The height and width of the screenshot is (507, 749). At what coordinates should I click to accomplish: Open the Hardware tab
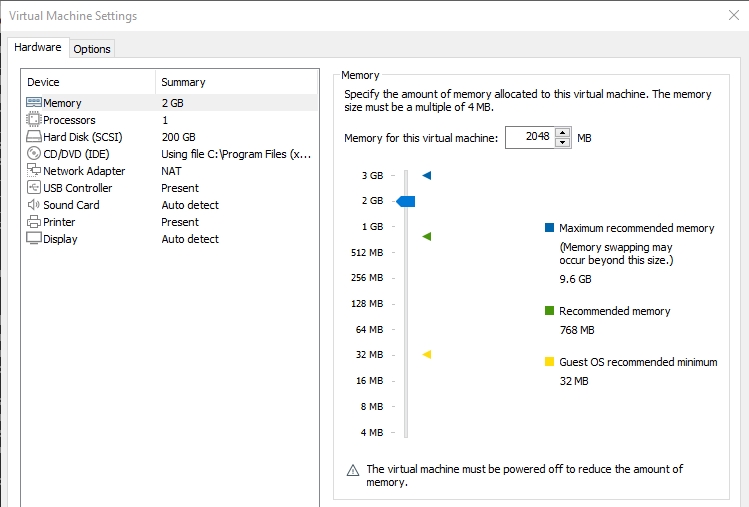(38, 48)
